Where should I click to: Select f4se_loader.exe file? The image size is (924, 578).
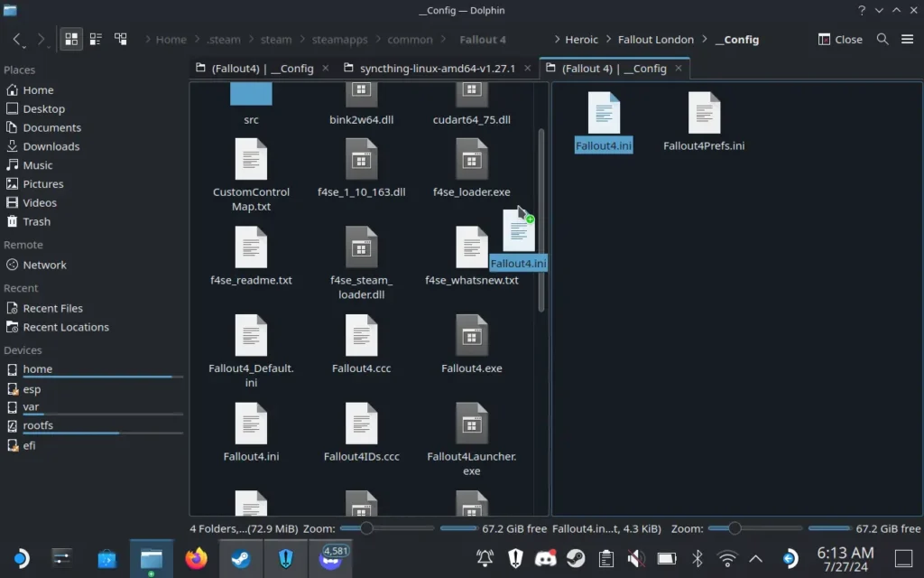(x=471, y=167)
